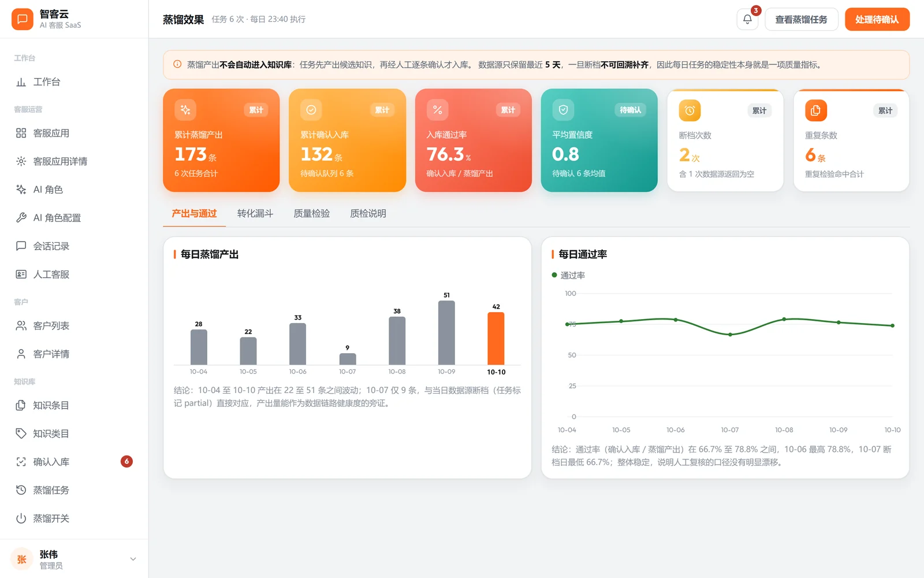924x578 pixels.
Task: Click the shield icon on 平均置信度 card
Action: coord(563,110)
